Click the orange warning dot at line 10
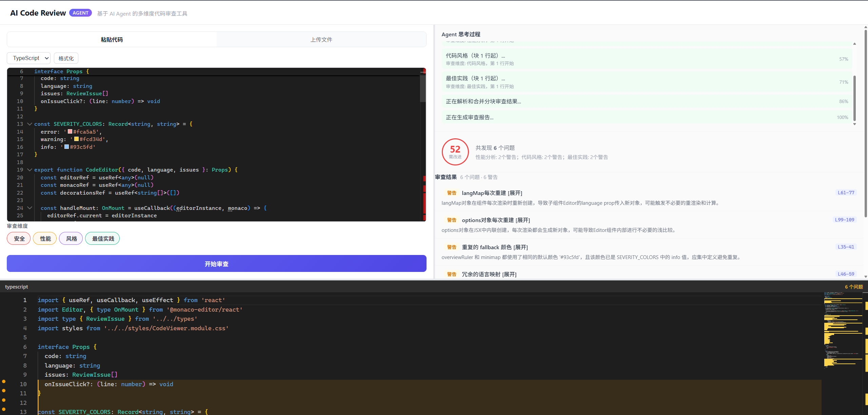 click(4, 381)
